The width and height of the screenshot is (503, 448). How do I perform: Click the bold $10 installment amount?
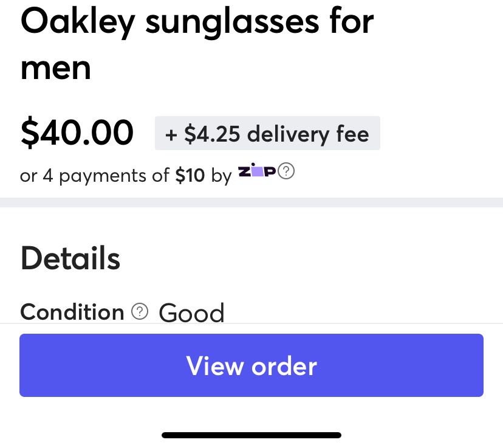tap(190, 176)
